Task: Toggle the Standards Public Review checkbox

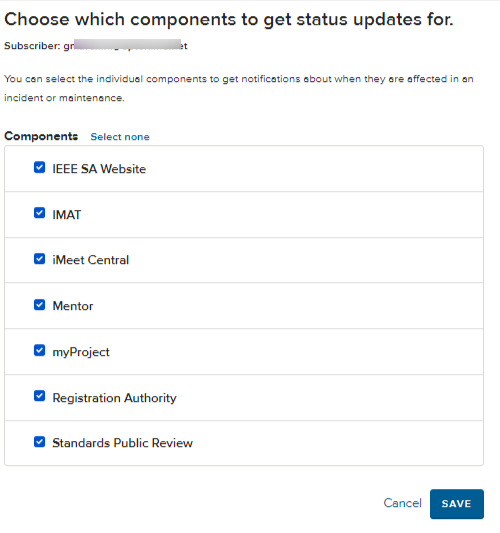Action: pyautogui.click(x=39, y=442)
